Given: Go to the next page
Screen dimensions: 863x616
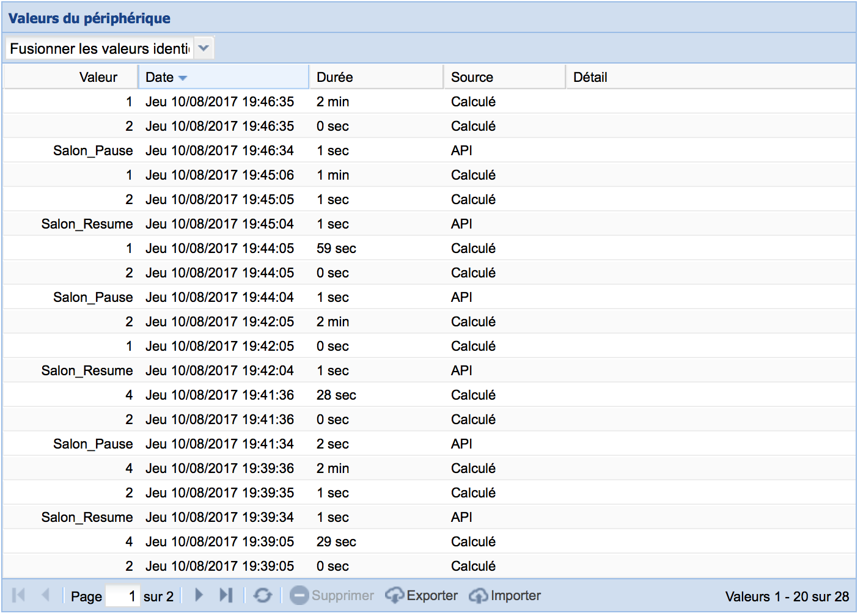Looking at the screenshot, I should [x=199, y=595].
